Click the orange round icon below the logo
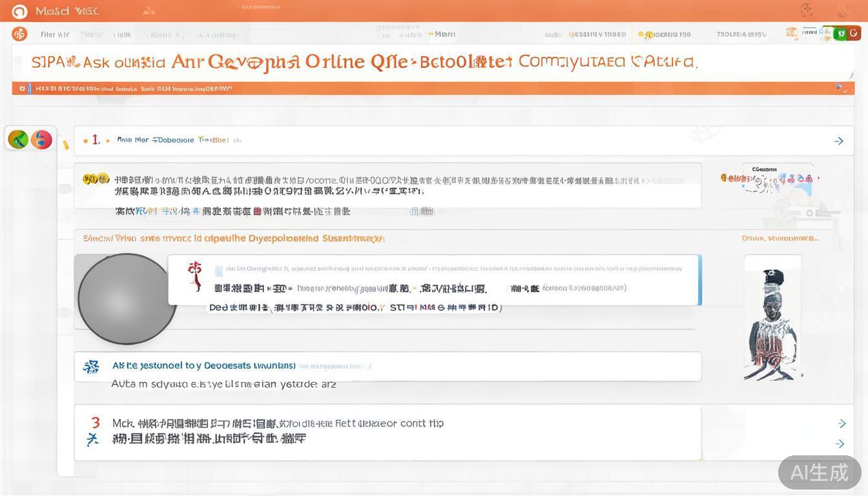 point(19,34)
